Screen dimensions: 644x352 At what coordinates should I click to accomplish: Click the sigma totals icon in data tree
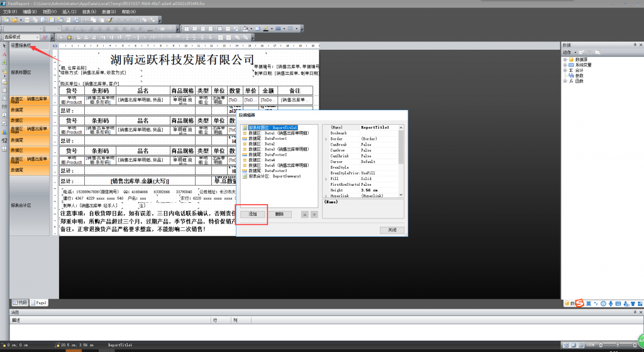571,71
